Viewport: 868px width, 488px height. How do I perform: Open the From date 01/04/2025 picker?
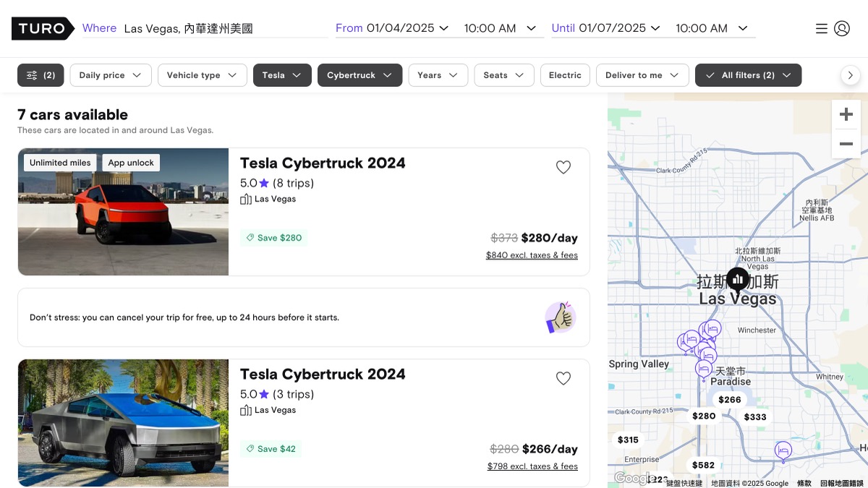click(407, 28)
